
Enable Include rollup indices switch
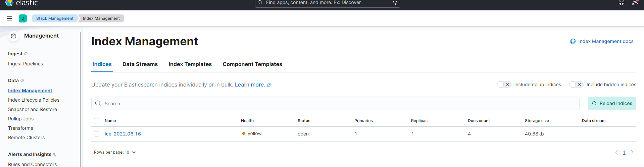tap(503, 85)
